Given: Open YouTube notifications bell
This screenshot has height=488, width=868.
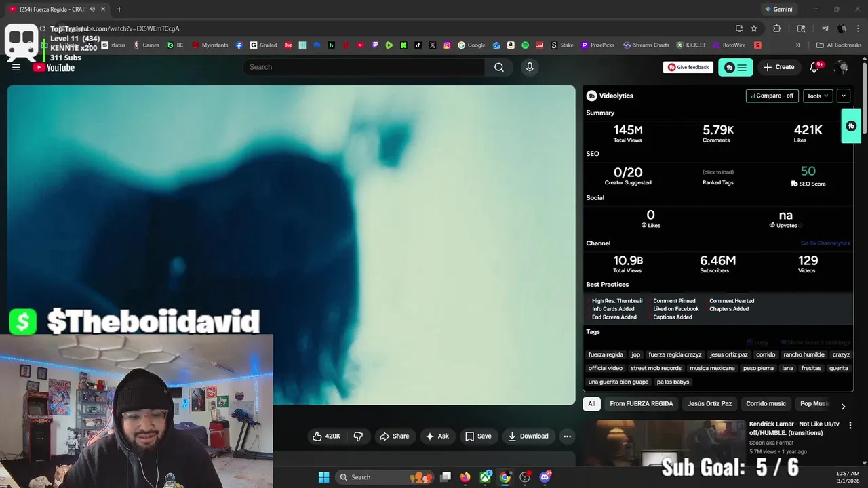Looking at the screenshot, I should pos(814,67).
